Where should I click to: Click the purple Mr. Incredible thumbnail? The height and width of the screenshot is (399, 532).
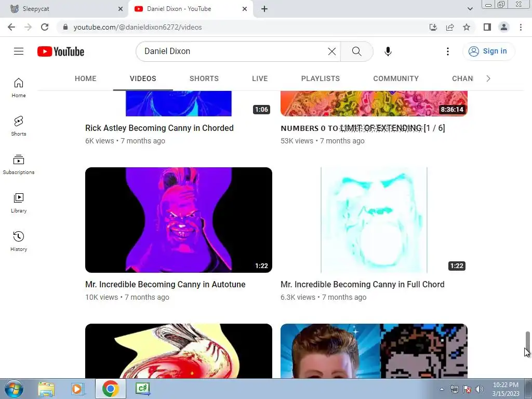179,220
